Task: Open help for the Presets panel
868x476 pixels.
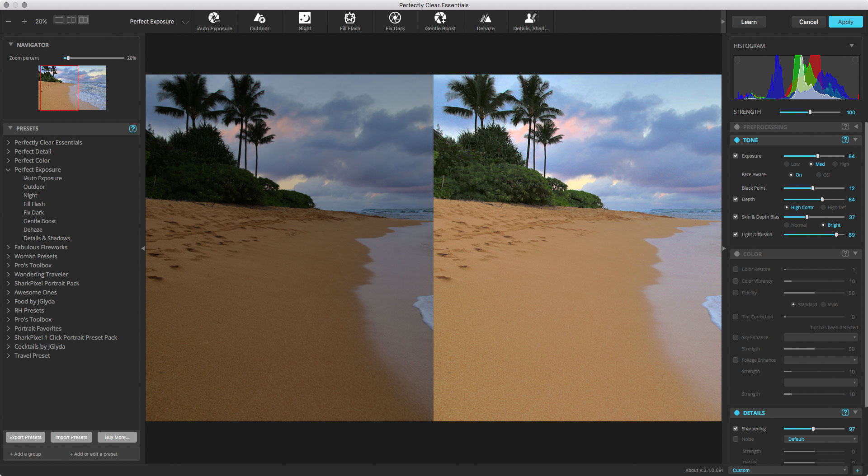Action: coord(132,129)
